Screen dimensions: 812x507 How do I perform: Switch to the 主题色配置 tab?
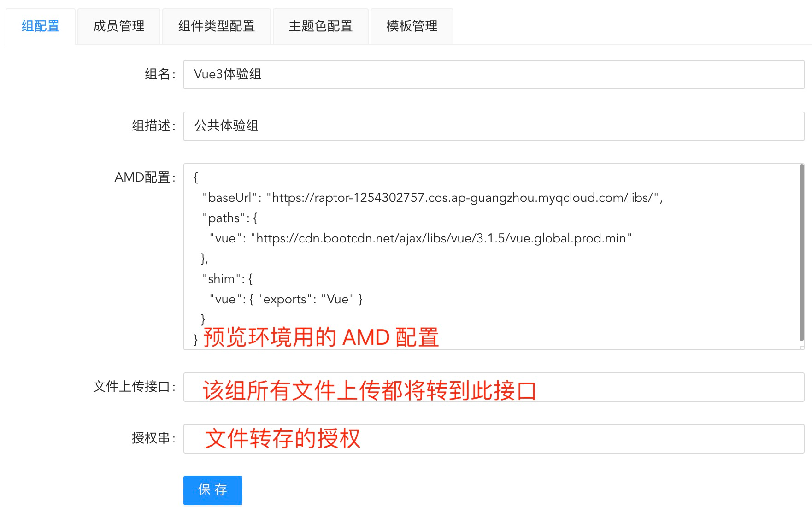pyautogui.click(x=321, y=26)
